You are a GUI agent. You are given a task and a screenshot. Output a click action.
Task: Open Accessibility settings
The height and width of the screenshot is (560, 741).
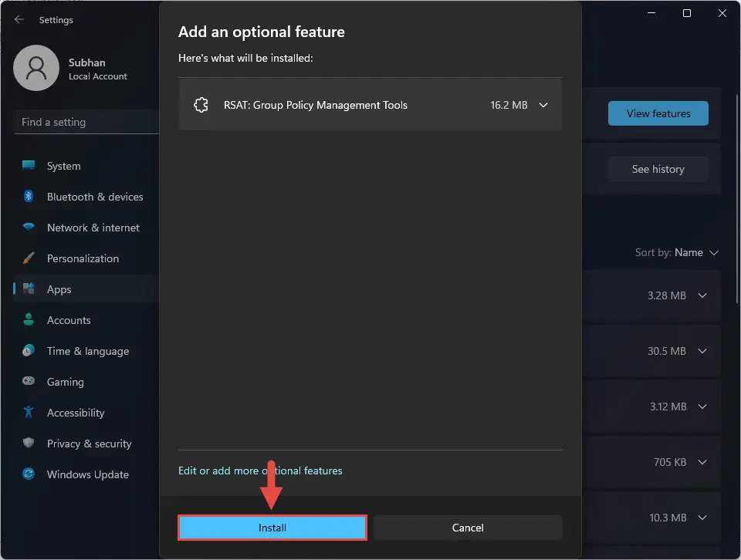[76, 413]
